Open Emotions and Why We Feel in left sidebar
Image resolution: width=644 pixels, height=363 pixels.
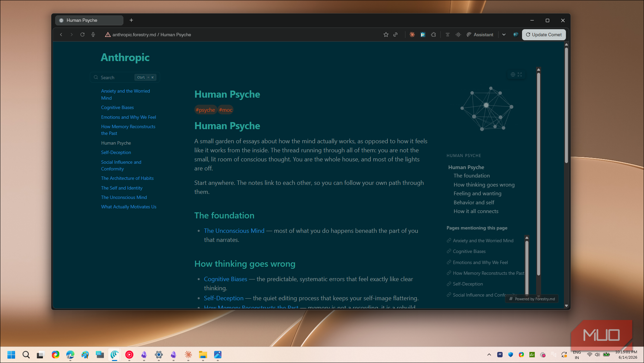pos(128,117)
